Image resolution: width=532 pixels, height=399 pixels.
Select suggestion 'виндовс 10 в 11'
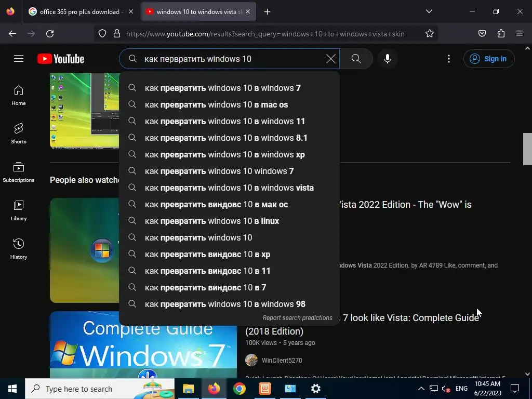pos(229,271)
